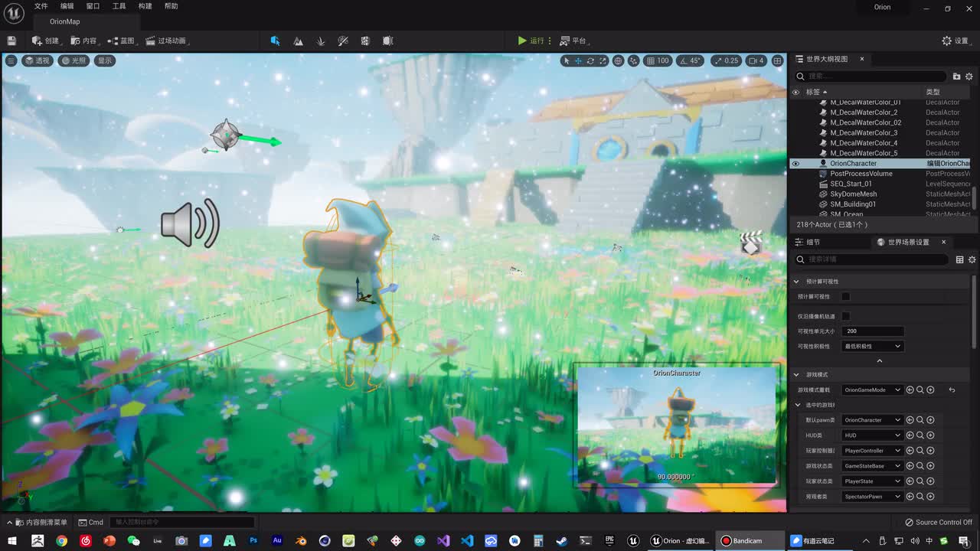Screen dimensions: 980x551
Task: Enable the 仅沿摄像机轨道 checkbox
Action: [846, 316]
